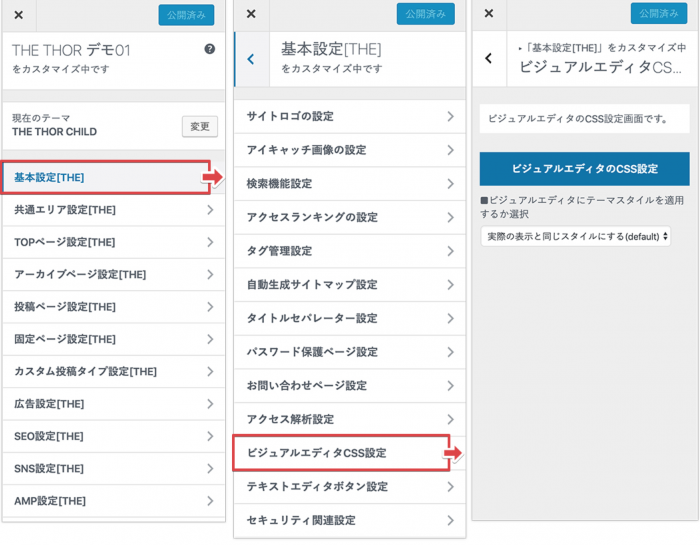Open the 基本設定[THE] menu section
Screen dimensions: 700x545
click(105, 177)
